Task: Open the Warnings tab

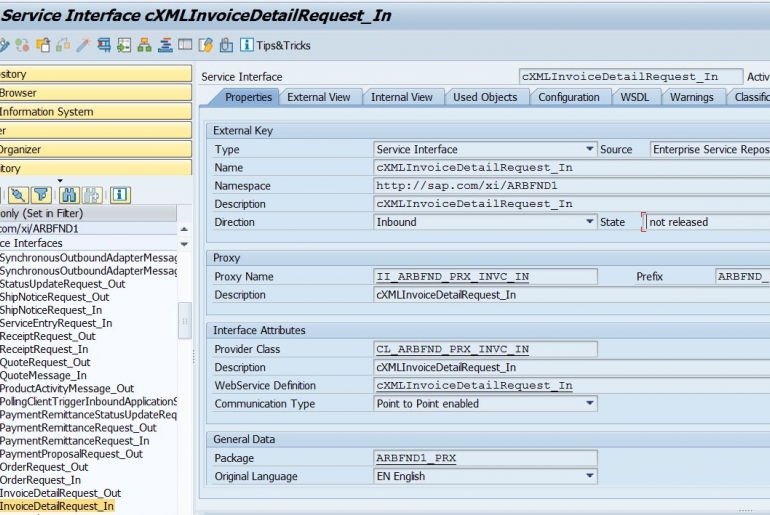Action: tap(691, 97)
